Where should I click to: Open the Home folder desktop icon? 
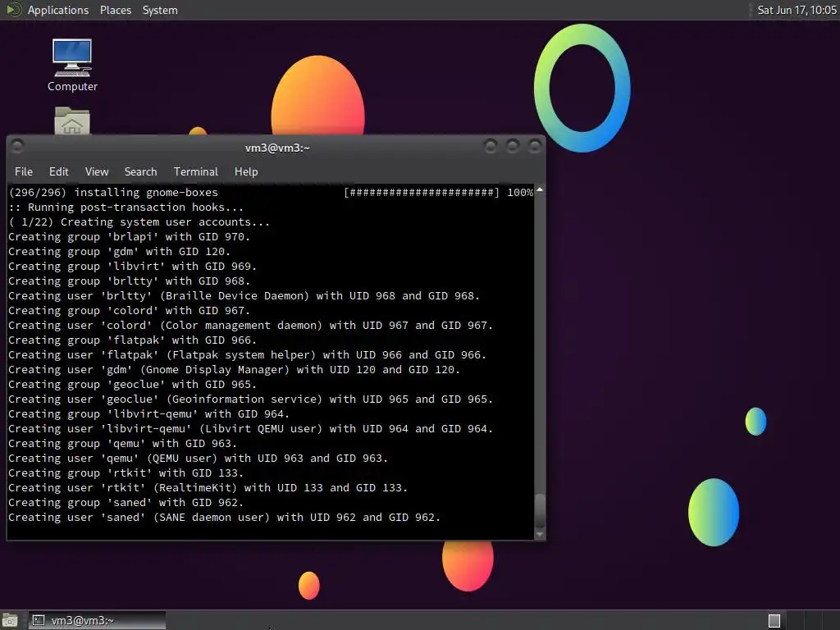click(x=72, y=121)
